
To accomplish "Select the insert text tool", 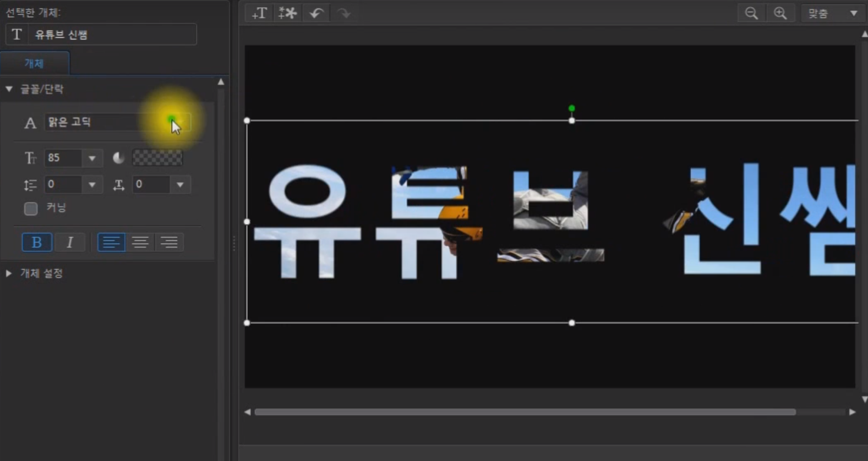I will (x=259, y=13).
